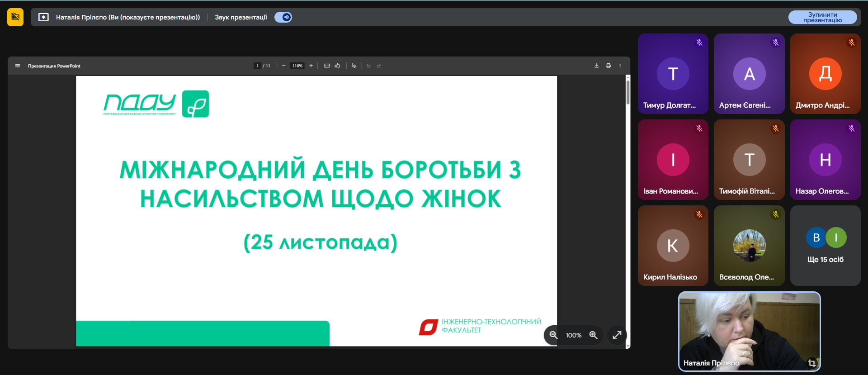Click the 116% zoom level field
The image size is (868, 375).
297,66
